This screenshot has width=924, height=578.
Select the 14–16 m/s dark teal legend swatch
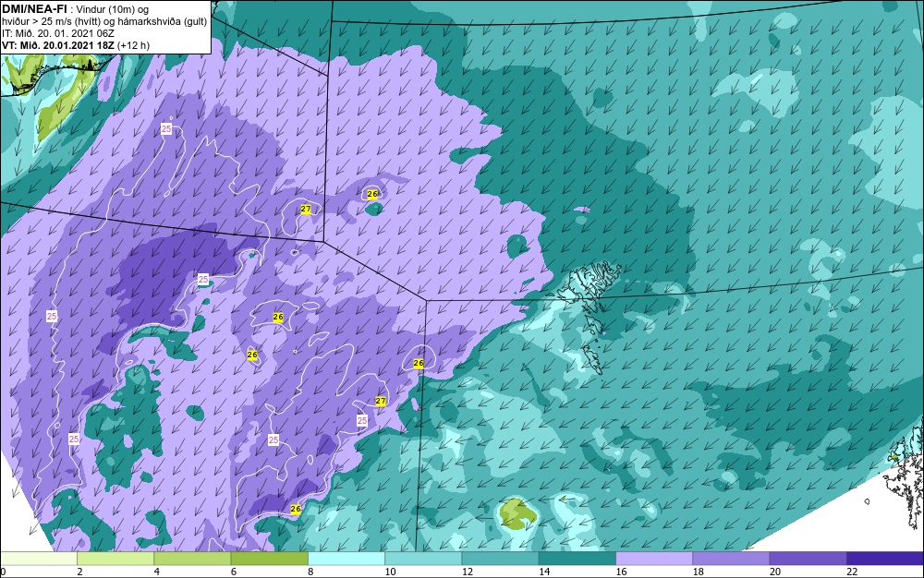click(577, 558)
